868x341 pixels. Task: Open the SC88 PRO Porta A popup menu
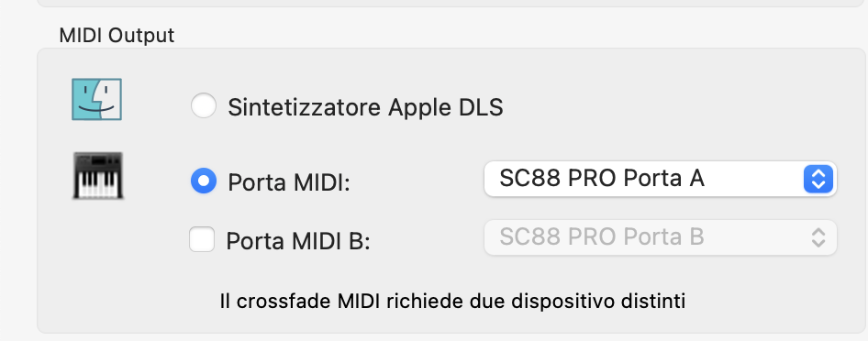[660, 179]
